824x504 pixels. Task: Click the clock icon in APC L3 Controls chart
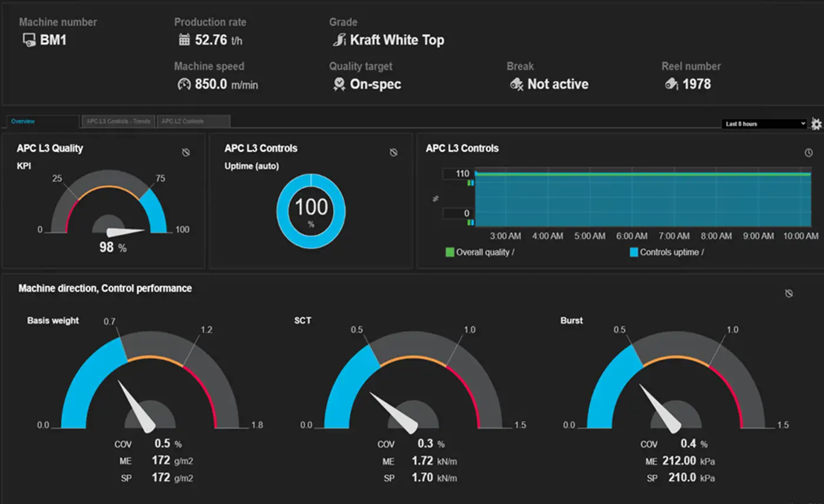pyautogui.click(x=809, y=153)
